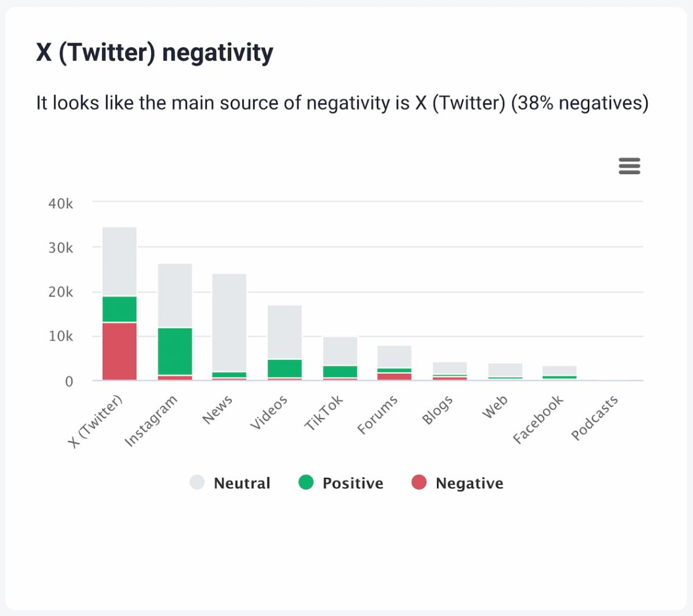Click the red Negative color swatch
The image size is (693, 616).
click(419, 483)
